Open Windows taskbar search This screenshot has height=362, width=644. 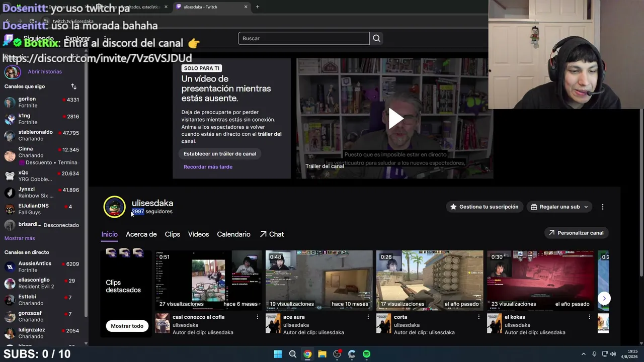[x=292, y=354]
